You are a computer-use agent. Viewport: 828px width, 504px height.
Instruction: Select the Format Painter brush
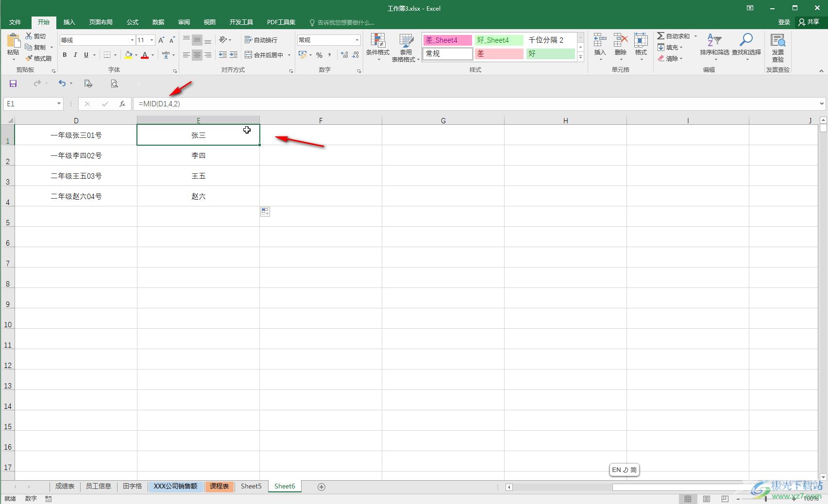click(x=29, y=58)
